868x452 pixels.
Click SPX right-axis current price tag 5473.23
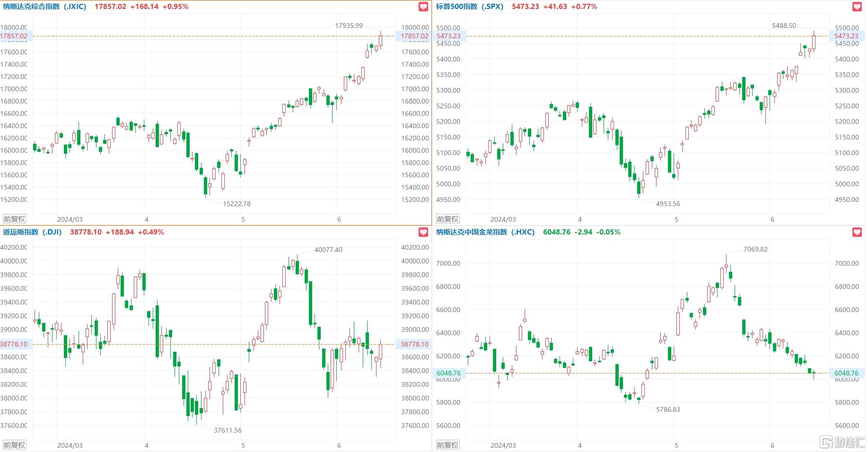click(x=846, y=36)
